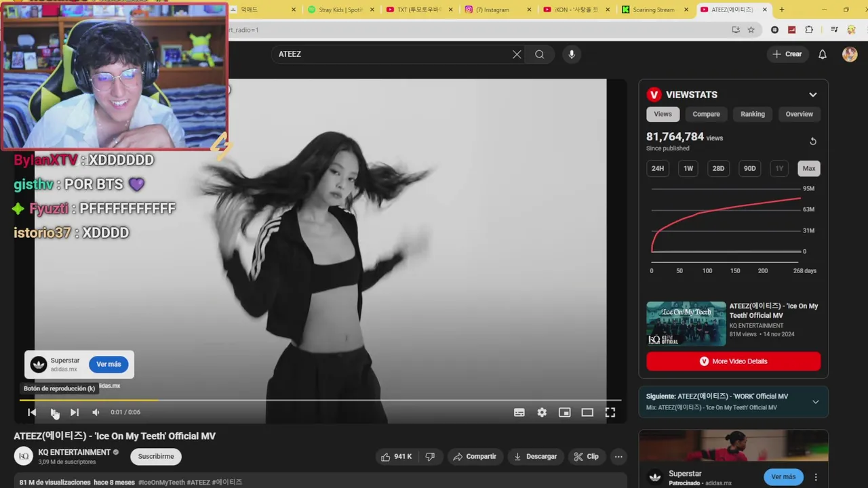Switch to the Soarinng Stream tab
The height and width of the screenshot is (488, 868).
click(x=655, y=9)
